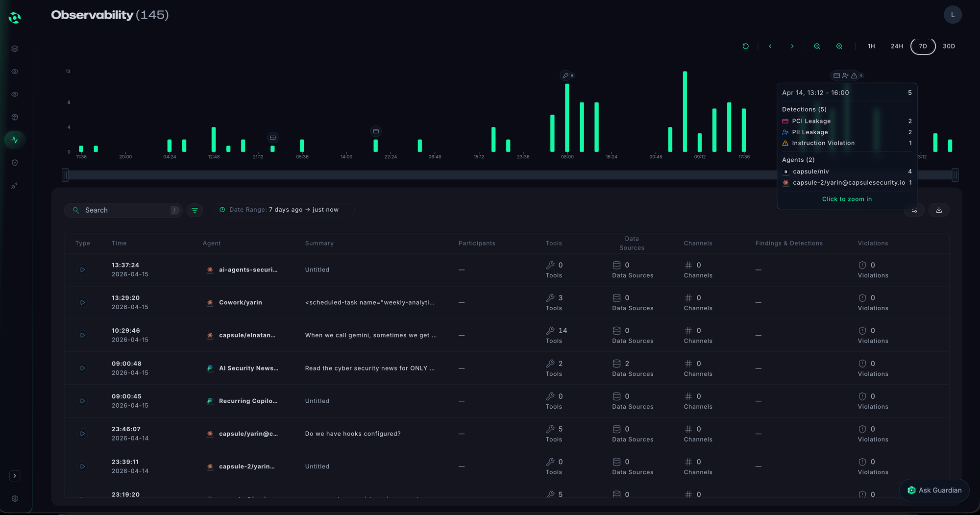Click Click to zoom in link
Screen dimensions: 980x515
pyautogui.click(x=847, y=199)
